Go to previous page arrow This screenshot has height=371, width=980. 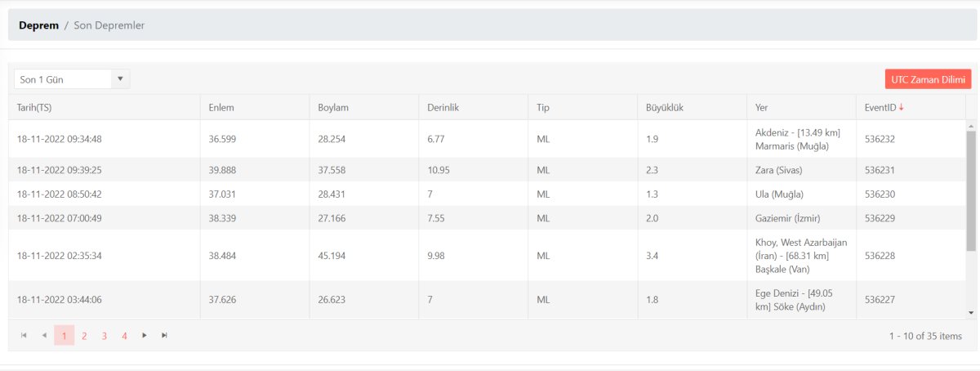tap(44, 335)
